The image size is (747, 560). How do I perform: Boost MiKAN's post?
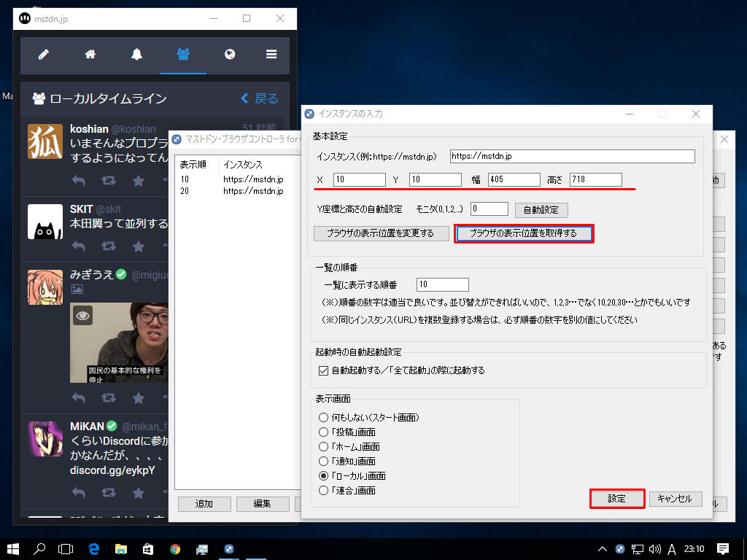click(109, 492)
